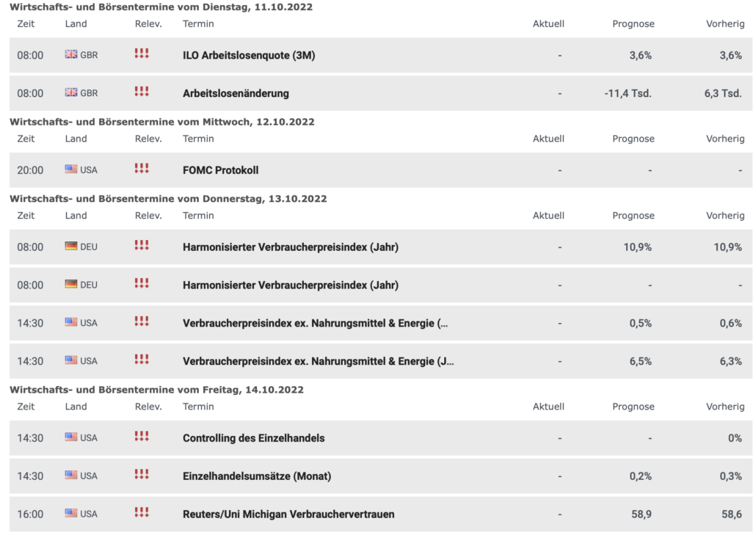Image resolution: width=756 pixels, height=535 pixels.
Task: Click the USA flag in FOMC Protokoll row
Action: click(71, 170)
